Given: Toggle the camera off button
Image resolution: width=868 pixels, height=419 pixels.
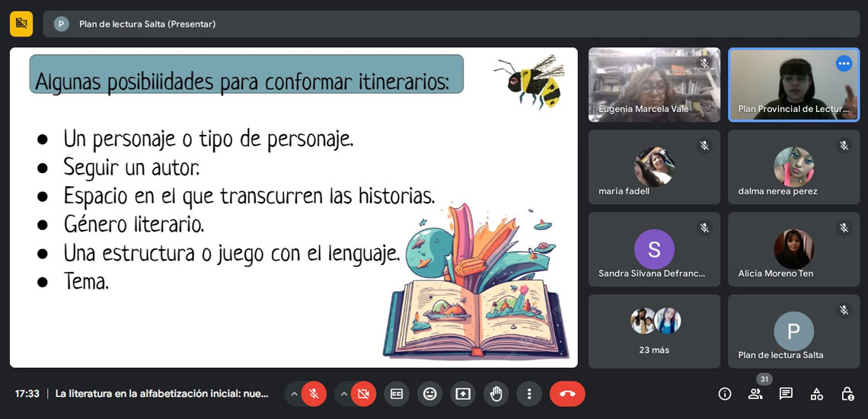Looking at the screenshot, I should click(x=363, y=394).
